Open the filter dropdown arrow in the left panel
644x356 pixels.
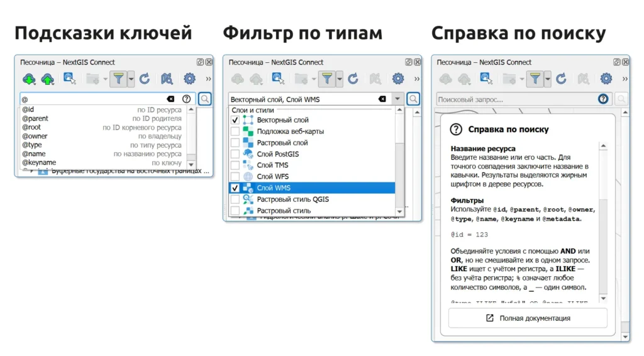coord(131,79)
